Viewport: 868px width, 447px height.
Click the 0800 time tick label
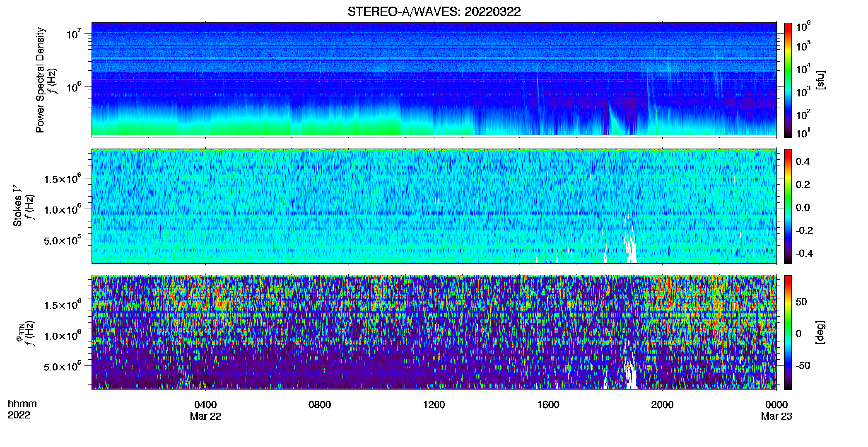click(320, 405)
